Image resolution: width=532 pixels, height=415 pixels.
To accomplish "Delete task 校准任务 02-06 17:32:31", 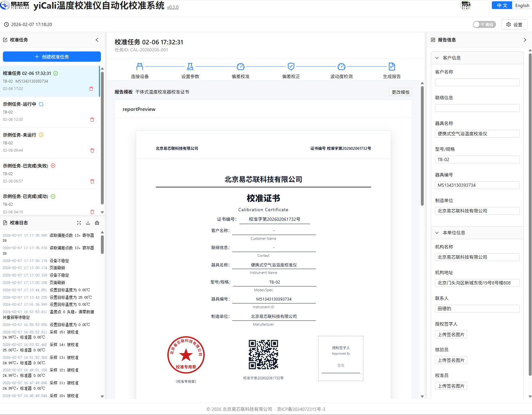I will click(91, 89).
